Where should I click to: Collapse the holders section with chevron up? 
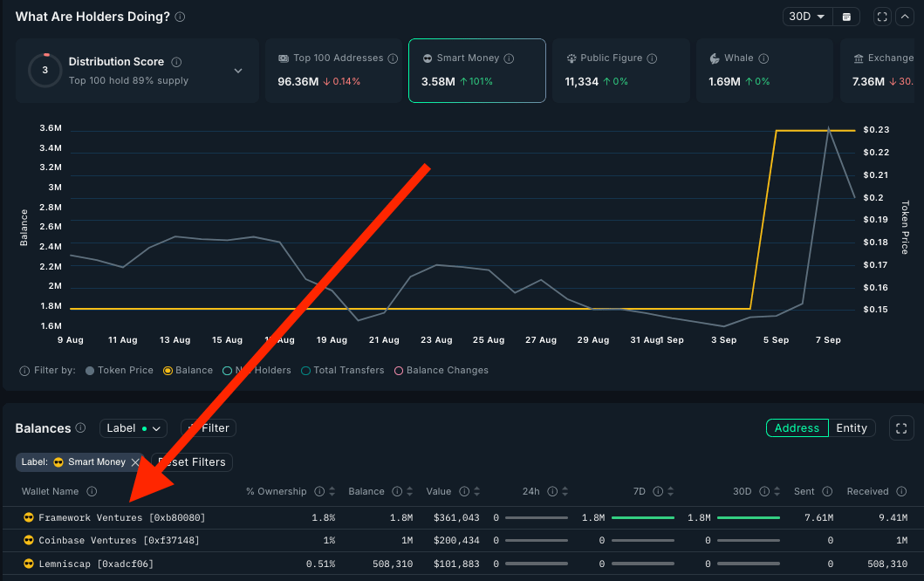903,17
